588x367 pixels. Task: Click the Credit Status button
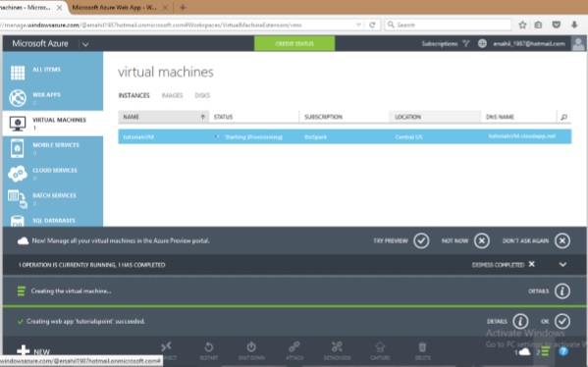(x=294, y=43)
